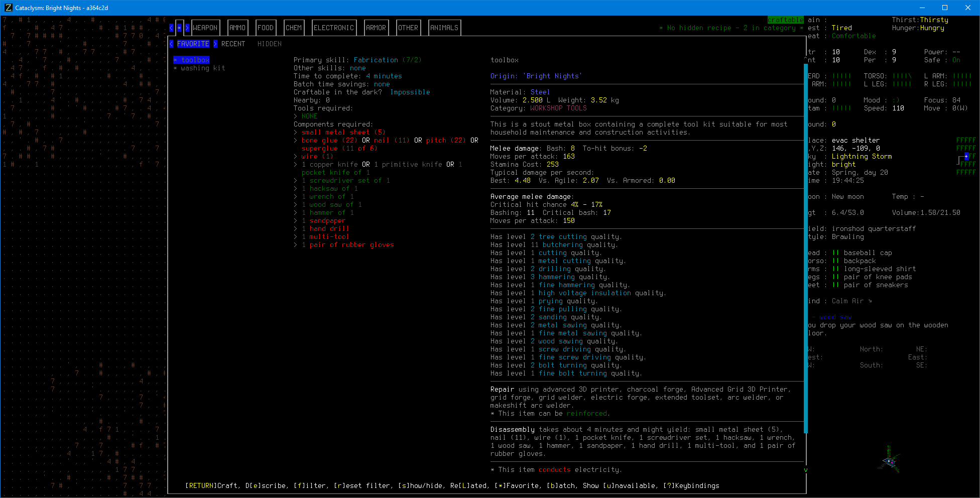
Task: Click the 'ironshod quarterstaff' wielded item
Action: click(874, 228)
